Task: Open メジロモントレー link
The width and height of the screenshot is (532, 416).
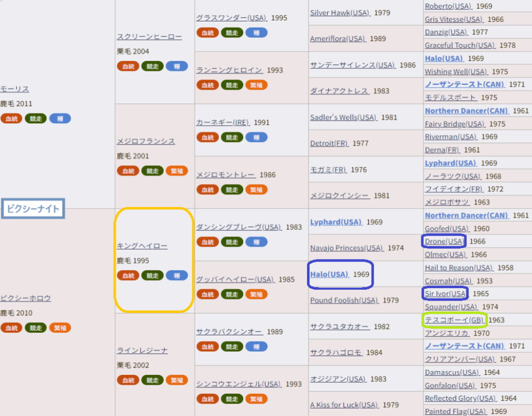Action: 225,175
